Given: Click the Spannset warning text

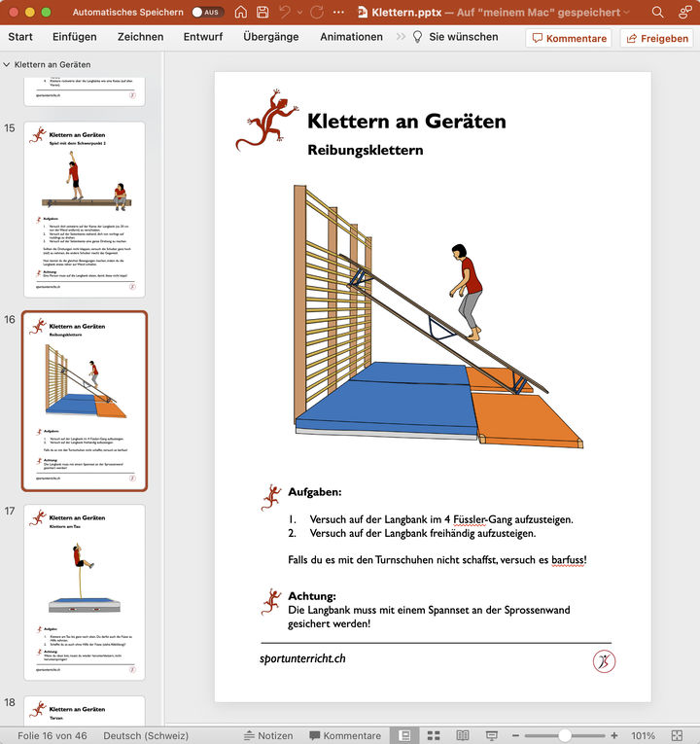Looking at the screenshot, I should (429, 617).
